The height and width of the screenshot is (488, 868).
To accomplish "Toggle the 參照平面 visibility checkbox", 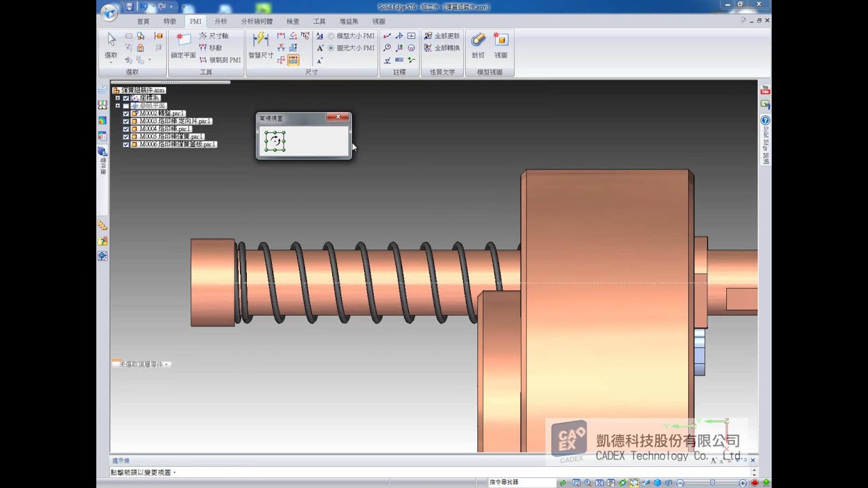I will (x=125, y=106).
